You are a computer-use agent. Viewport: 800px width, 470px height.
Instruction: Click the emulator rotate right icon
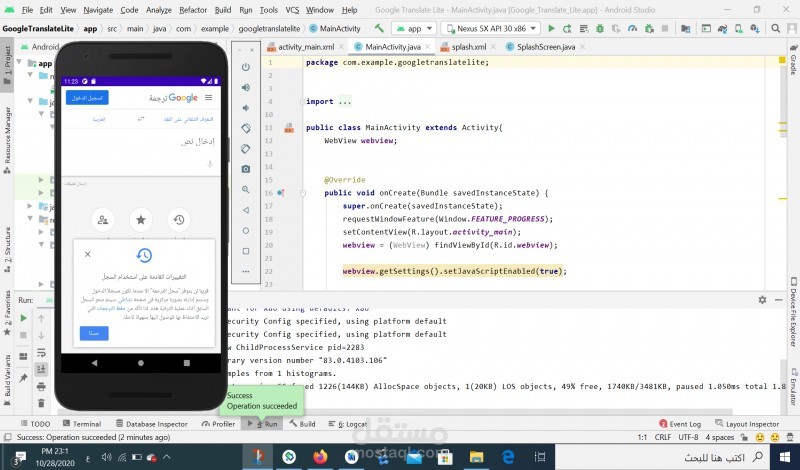point(246,149)
